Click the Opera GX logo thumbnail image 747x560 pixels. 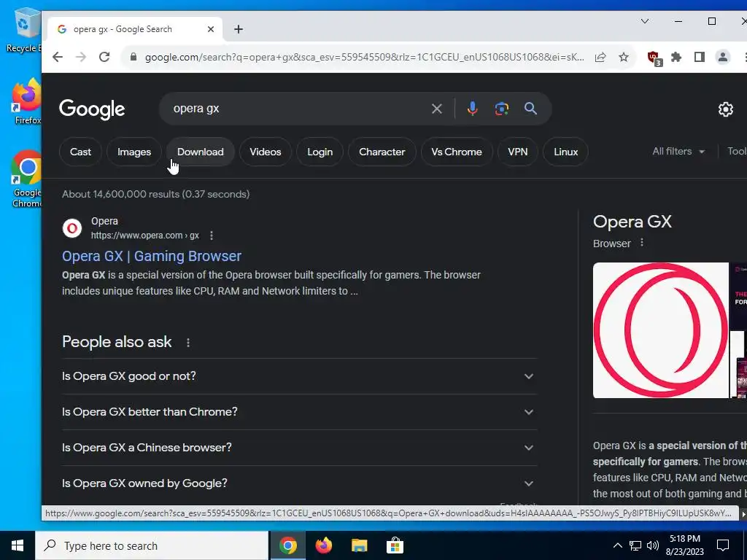(661, 330)
